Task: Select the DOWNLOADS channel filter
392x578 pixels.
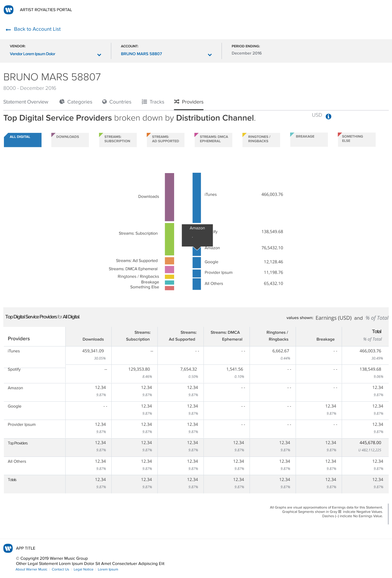Action: pyautogui.click(x=70, y=140)
